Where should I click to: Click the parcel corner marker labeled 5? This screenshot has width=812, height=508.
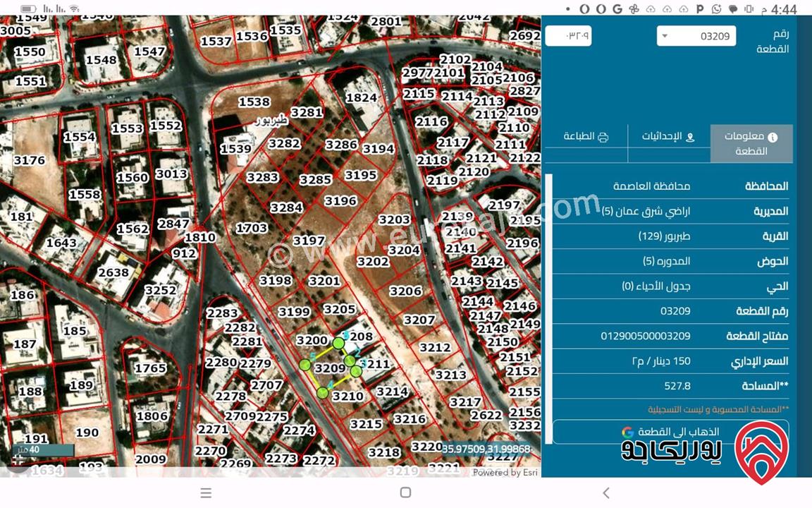(304, 365)
